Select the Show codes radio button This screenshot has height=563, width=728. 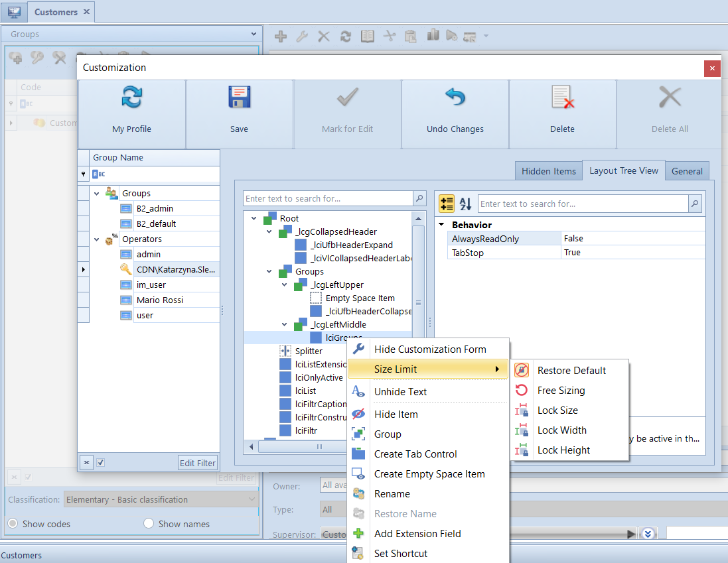pos(13,524)
